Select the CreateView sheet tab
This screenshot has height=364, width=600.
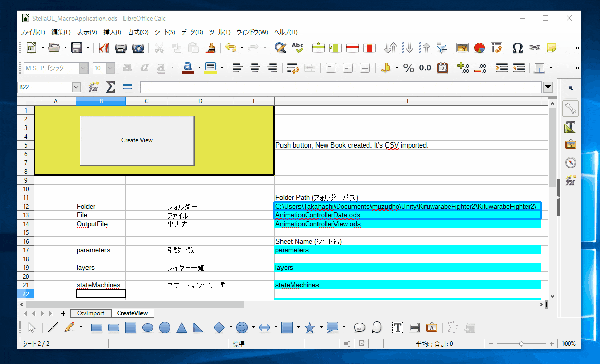pyautogui.click(x=132, y=313)
